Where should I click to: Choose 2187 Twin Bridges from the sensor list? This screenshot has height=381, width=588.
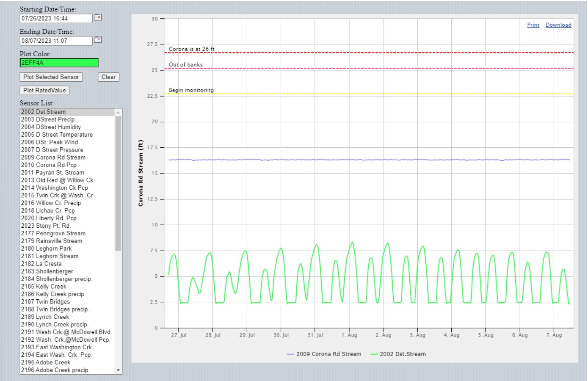click(x=45, y=302)
